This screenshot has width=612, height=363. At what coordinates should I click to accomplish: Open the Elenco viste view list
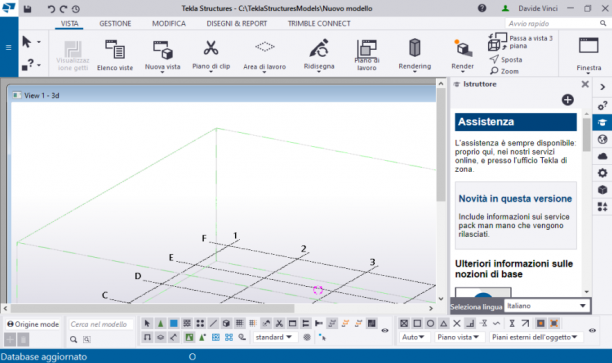[x=115, y=54]
